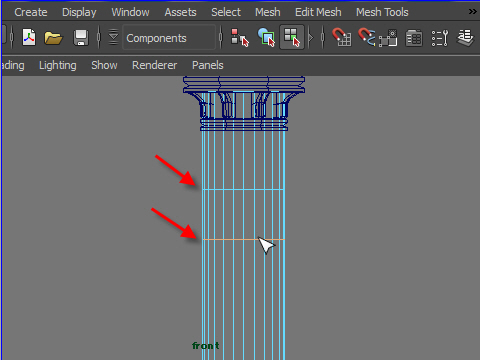The width and height of the screenshot is (480, 360).
Task: Open the attribute layers stack icon
Action: pos(465,37)
